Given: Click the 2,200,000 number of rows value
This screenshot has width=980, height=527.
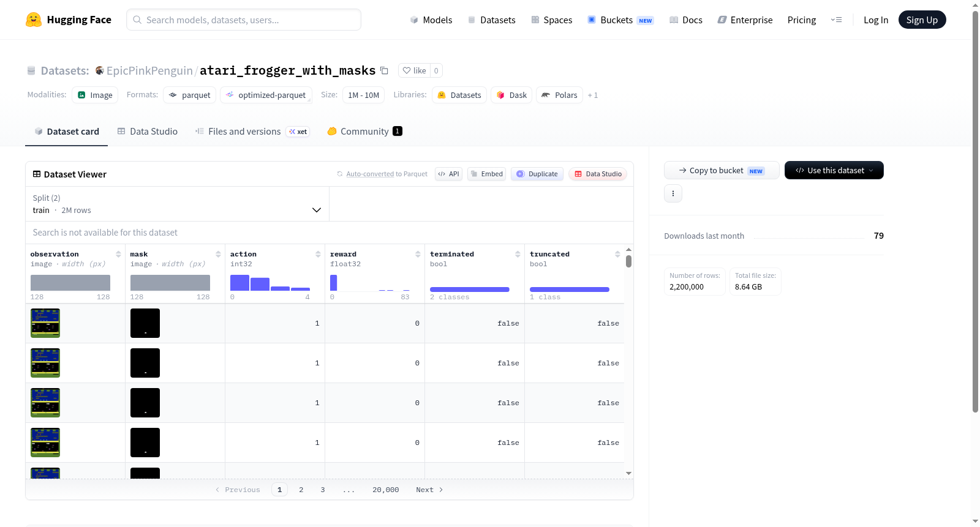Looking at the screenshot, I should pos(687,286).
